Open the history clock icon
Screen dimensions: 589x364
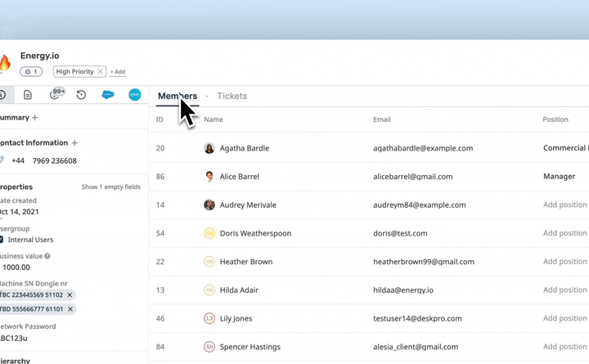tap(81, 95)
